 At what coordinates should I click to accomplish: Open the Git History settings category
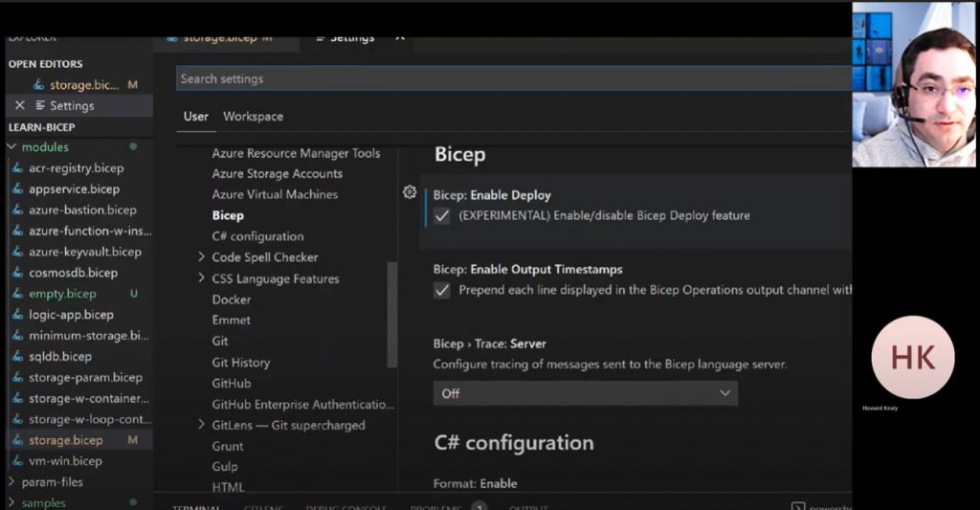tap(240, 363)
